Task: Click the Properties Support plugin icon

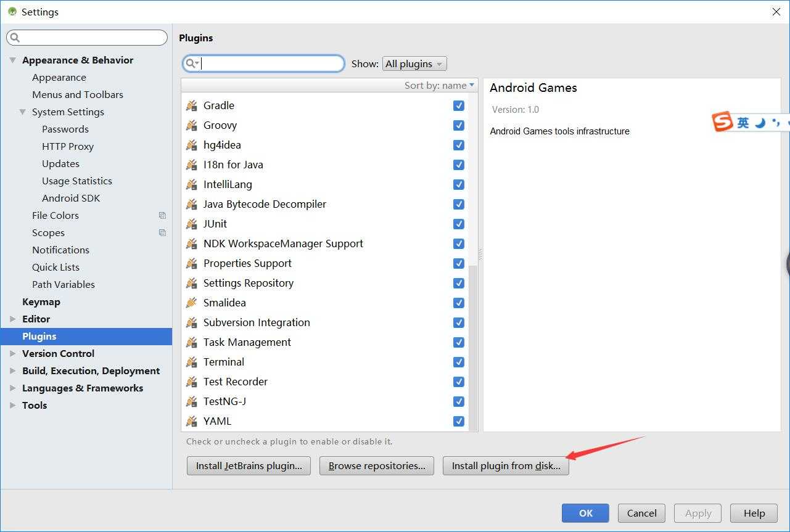Action: point(192,263)
